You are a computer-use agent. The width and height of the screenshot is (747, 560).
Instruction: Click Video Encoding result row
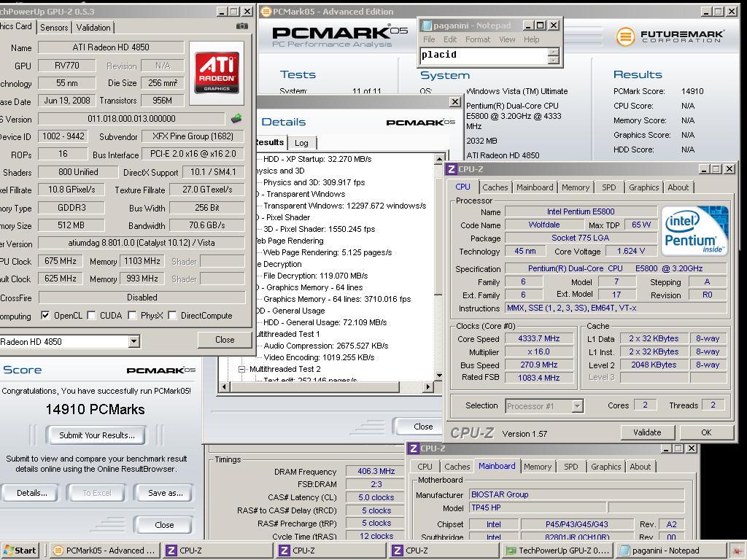(319, 357)
